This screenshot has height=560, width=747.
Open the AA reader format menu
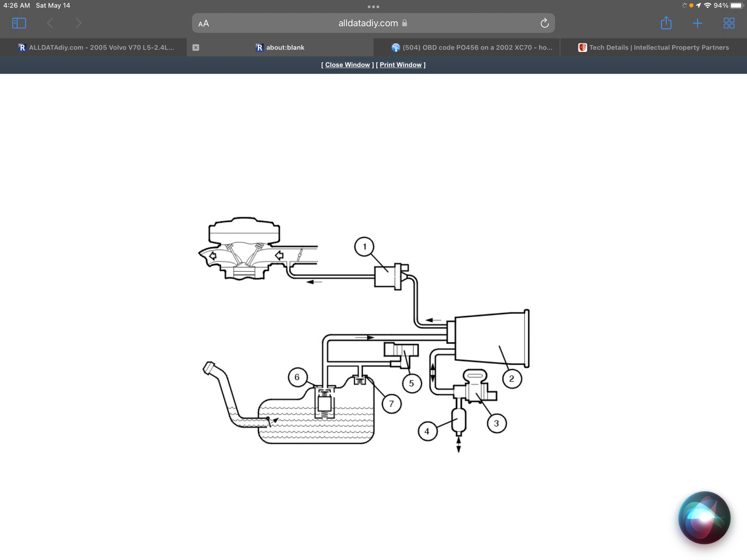coord(204,24)
